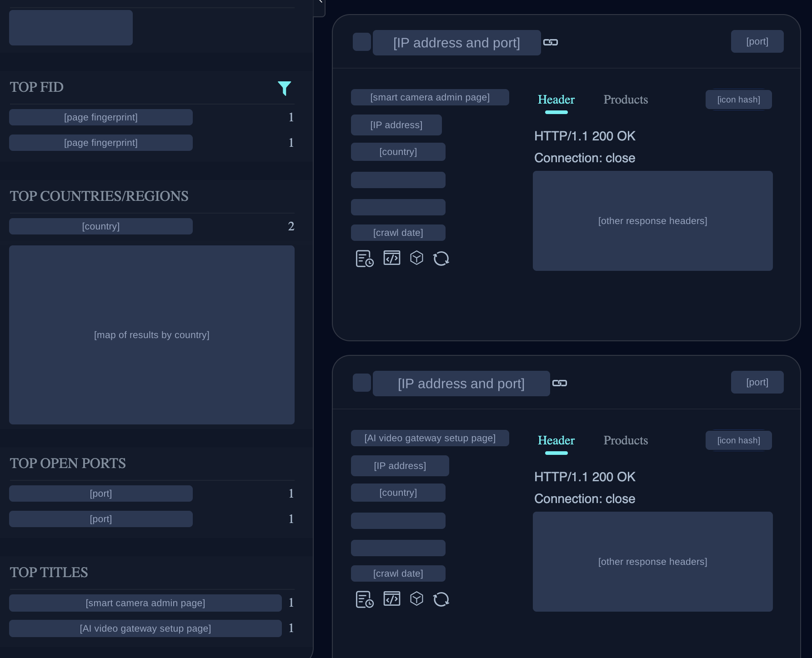
Task: Click the TOP FID filter funnel icon
Action: click(284, 88)
